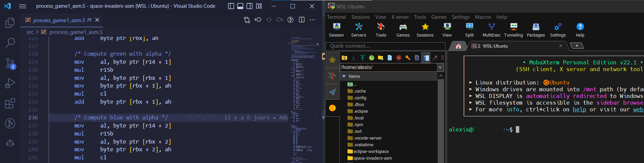Click line 236 Compute blue comment

click(121, 117)
